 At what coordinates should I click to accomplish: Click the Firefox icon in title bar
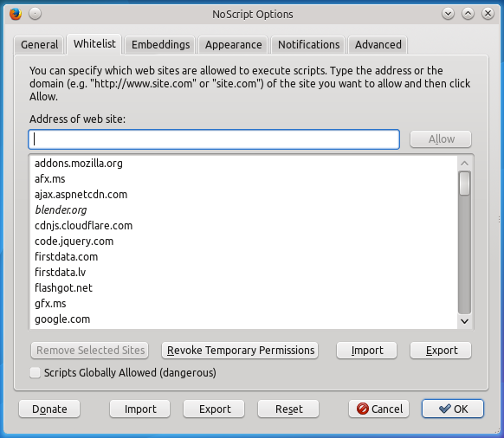pos(16,14)
